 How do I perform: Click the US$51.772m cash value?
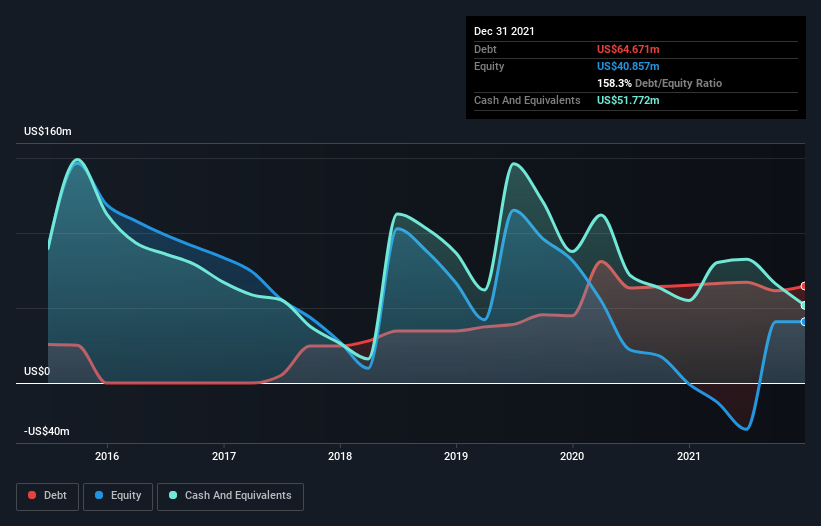click(628, 100)
